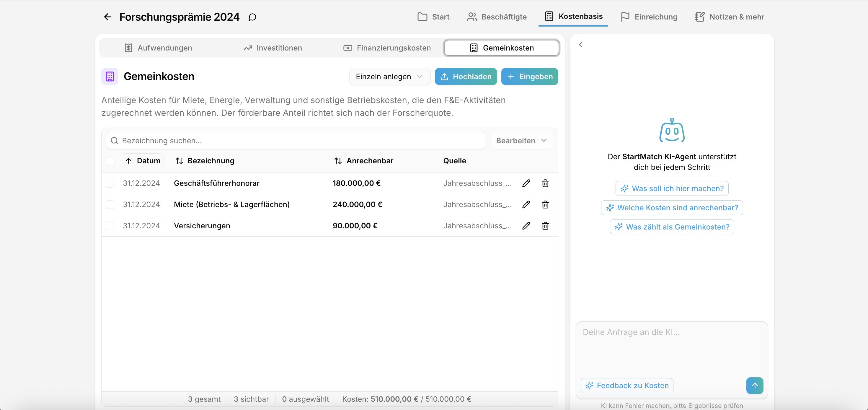Viewport: 868px width, 410px height.
Task: Click the Forschungsprämie 2024 title
Action: tap(180, 17)
